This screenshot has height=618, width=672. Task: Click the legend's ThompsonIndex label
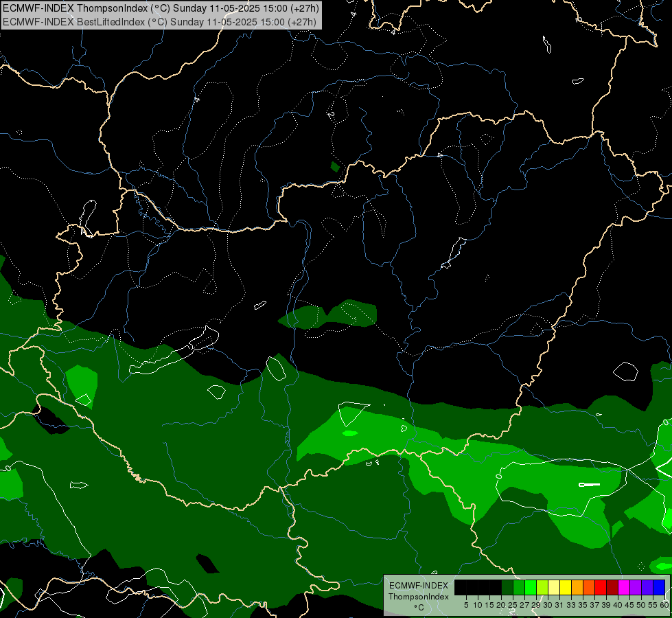[x=419, y=597]
